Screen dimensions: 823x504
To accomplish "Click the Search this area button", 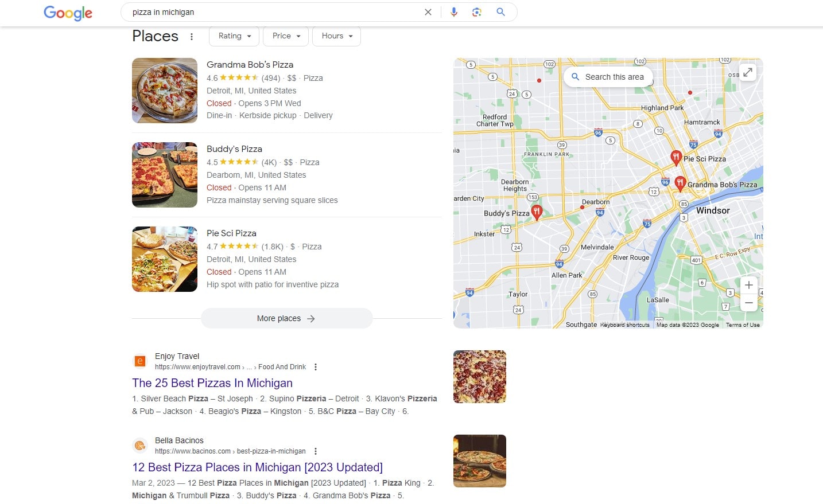I will (x=608, y=76).
